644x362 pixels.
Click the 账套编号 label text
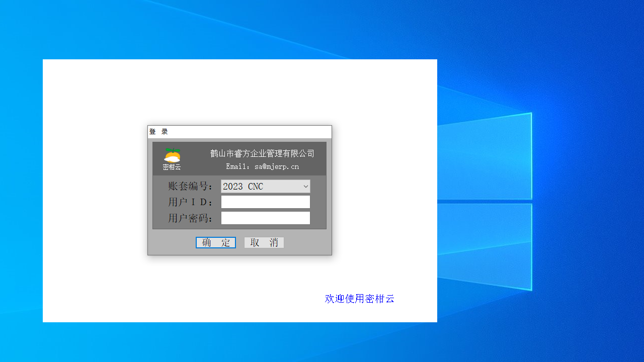click(190, 186)
